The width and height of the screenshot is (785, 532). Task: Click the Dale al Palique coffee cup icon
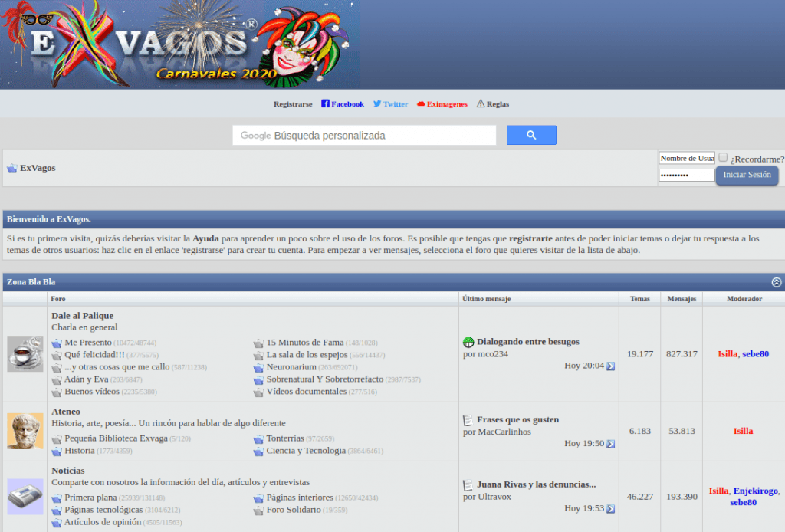click(25, 353)
